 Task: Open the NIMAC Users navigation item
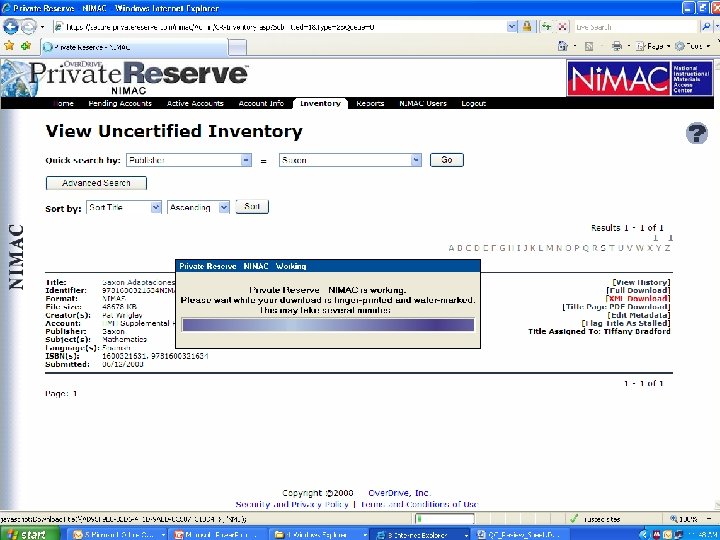[x=422, y=103]
